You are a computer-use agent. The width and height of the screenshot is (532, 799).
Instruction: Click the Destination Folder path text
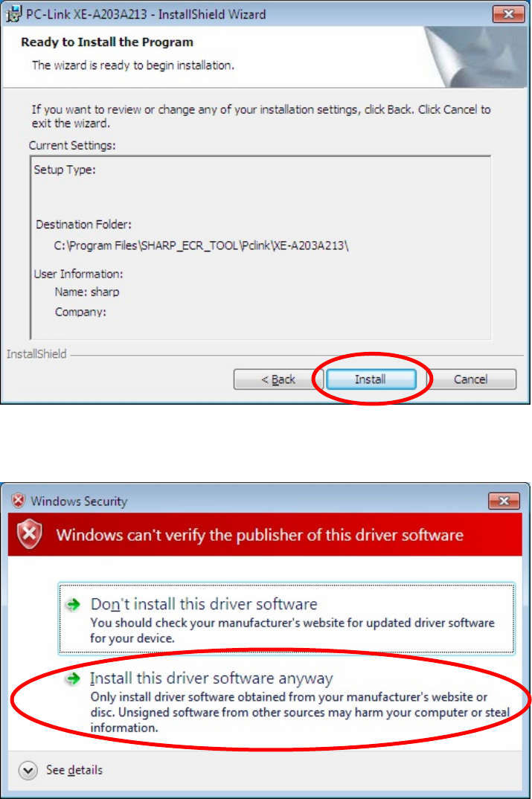coord(202,246)
